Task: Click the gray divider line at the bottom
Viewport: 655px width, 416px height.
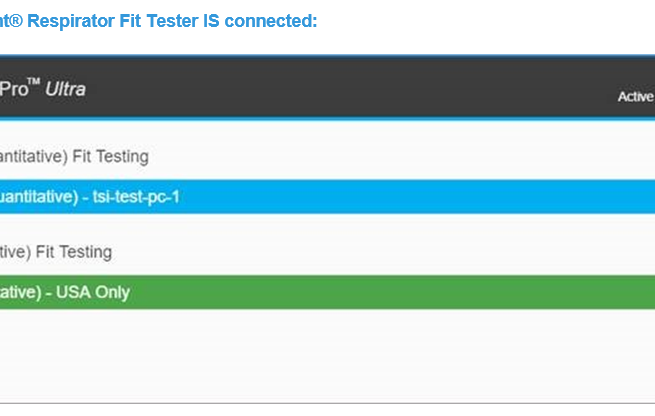Action: (x=328, y=403)
